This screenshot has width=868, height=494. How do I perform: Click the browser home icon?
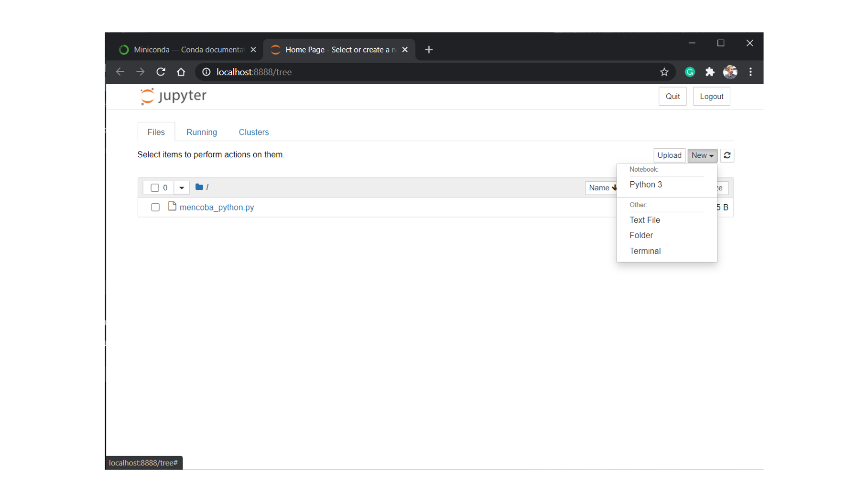[181, 72]
